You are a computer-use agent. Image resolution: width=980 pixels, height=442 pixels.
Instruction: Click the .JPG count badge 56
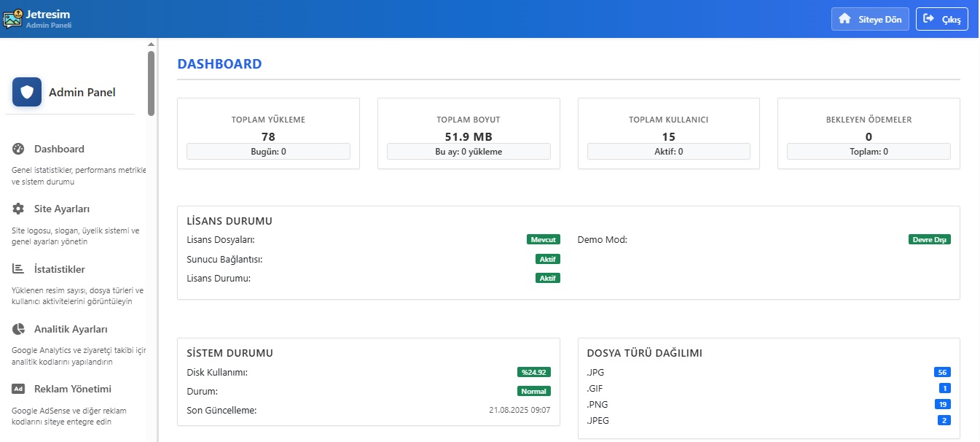(x=942, y=372)
